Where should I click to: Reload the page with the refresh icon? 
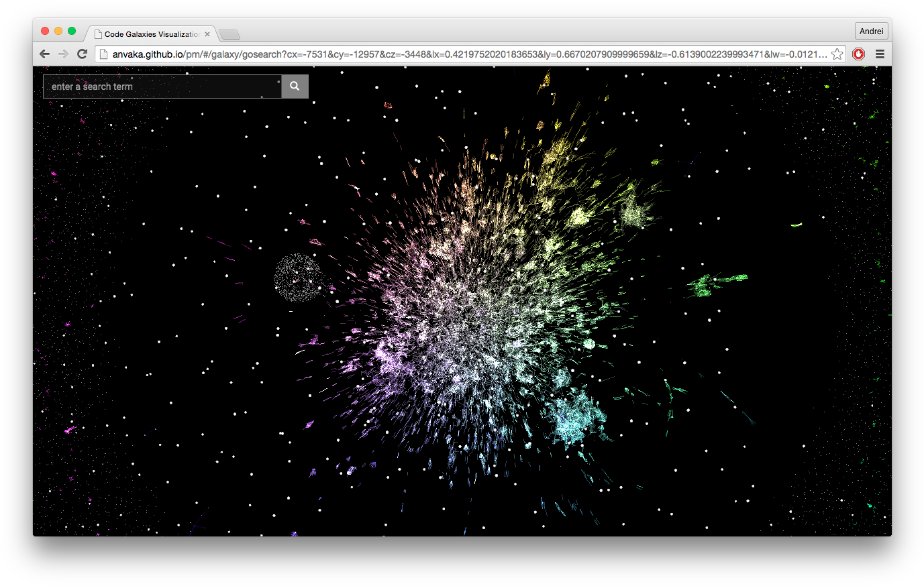pos(82,54)
